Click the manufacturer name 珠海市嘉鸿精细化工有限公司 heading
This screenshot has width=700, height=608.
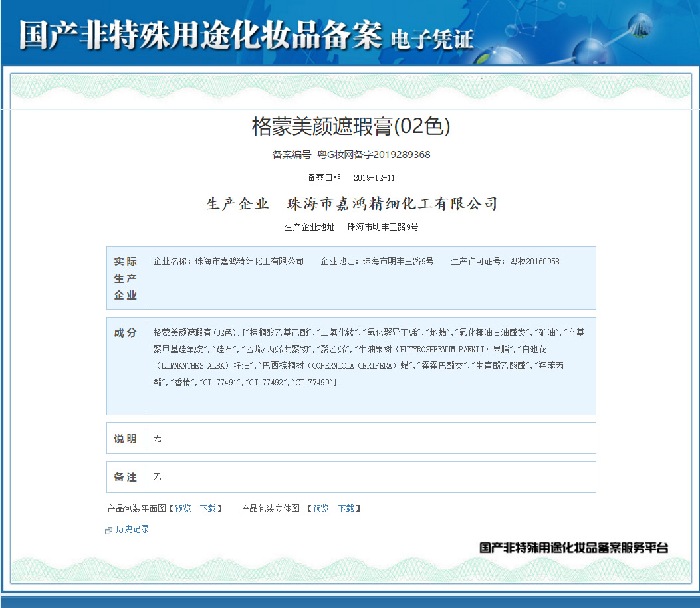392,204
